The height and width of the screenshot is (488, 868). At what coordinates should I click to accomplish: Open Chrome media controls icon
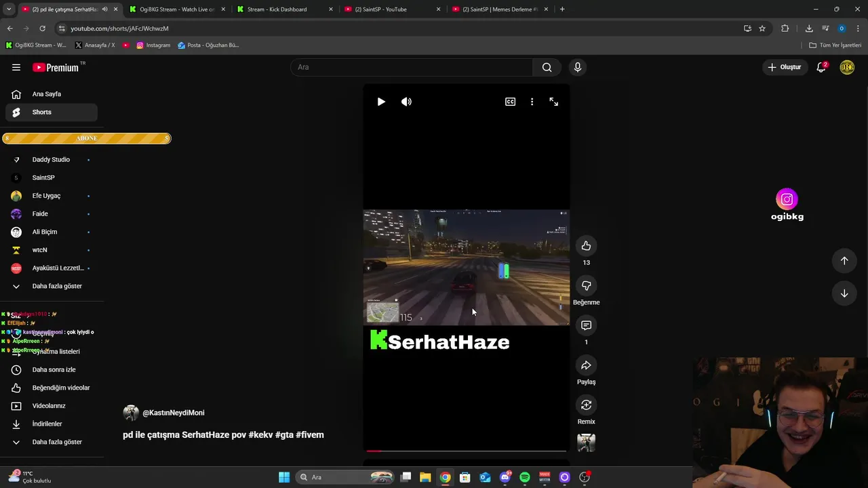(825, 28)
